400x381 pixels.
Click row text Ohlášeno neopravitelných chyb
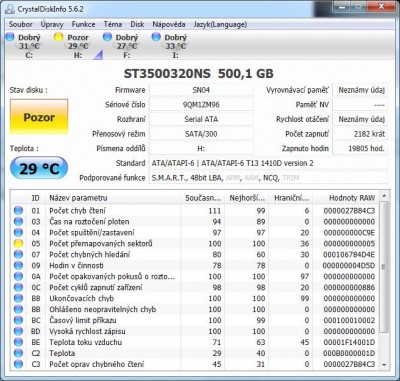pos(103,309)
